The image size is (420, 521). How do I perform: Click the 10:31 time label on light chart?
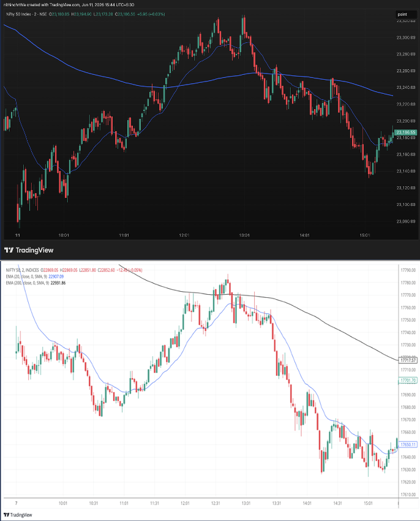click(x=93, y=503)
